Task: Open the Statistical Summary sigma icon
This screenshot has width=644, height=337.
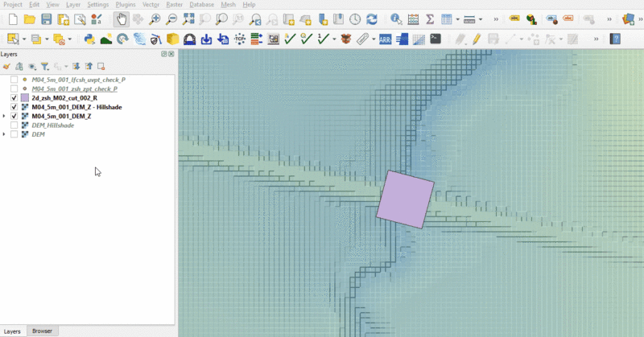Action: 430,18
